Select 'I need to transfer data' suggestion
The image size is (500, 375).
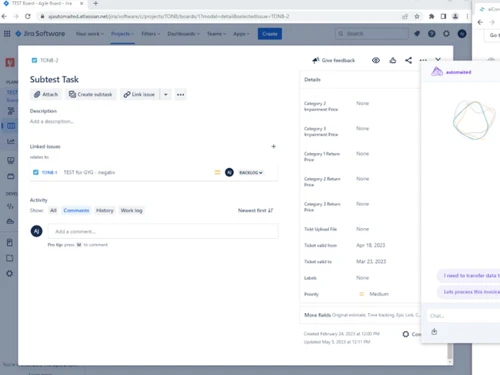click(469, 276)
